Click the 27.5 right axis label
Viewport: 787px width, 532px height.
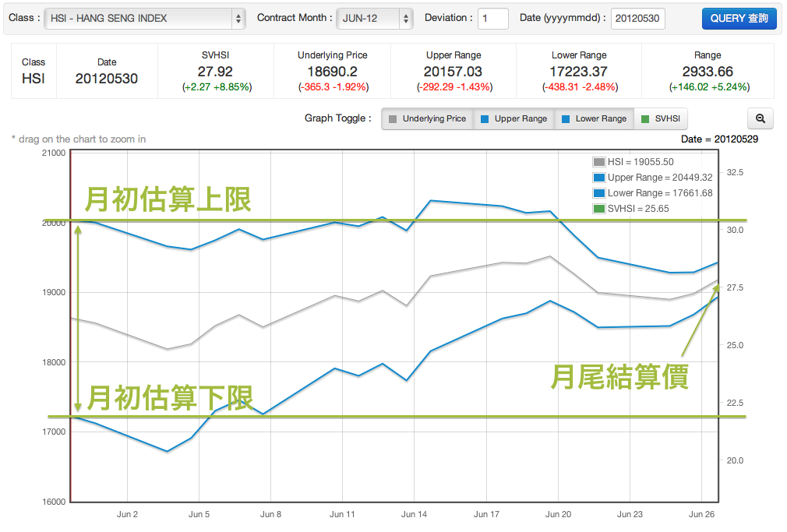tap(735, 287)
